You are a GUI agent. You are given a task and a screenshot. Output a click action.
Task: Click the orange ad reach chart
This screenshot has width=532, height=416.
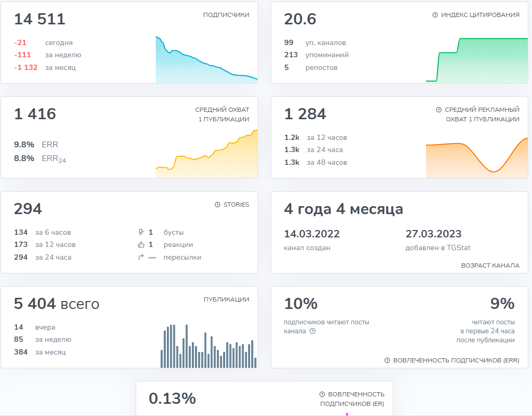tap(477, 158)
